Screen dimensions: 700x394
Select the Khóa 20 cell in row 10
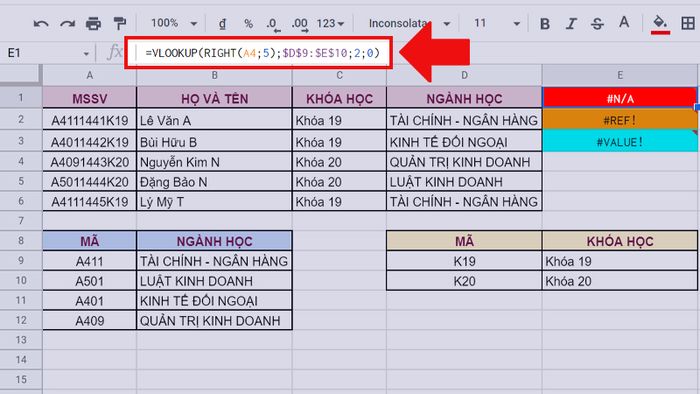click(x=620, y=281)
